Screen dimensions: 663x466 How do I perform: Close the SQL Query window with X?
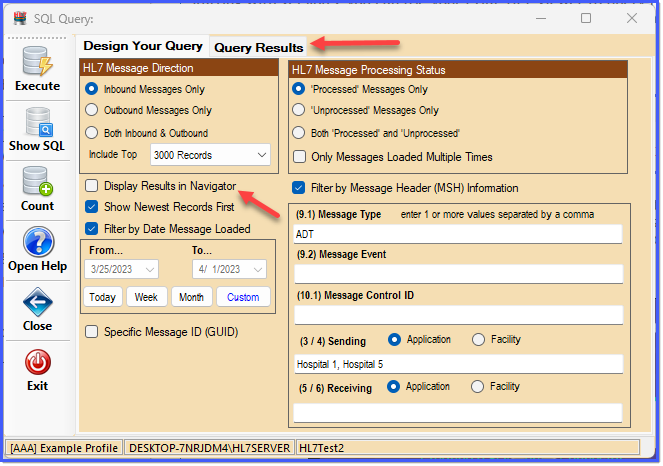click(x=633, y=18)
